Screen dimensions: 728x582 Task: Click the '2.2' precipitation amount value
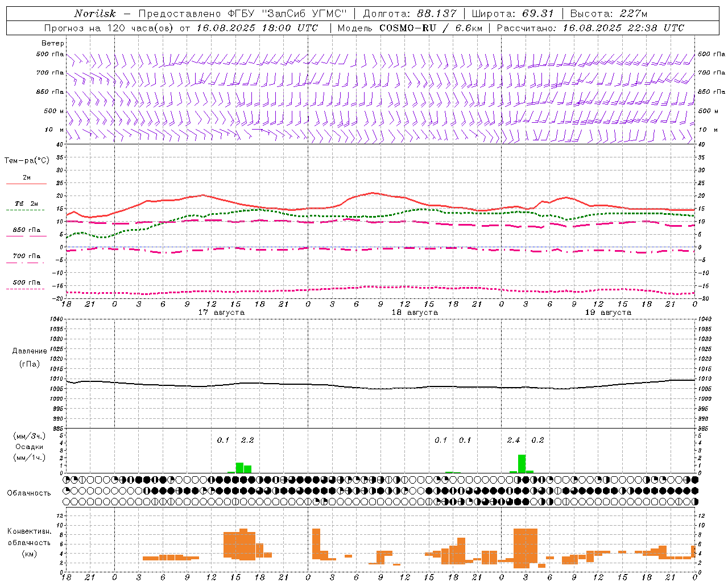point(247,440)
